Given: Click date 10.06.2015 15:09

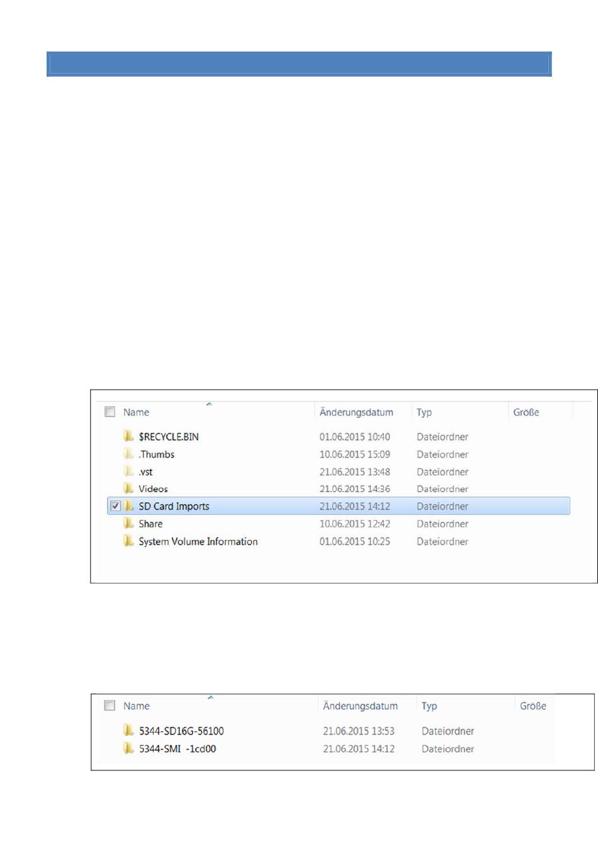Looking at the screenshot, I should coord(354,454).
